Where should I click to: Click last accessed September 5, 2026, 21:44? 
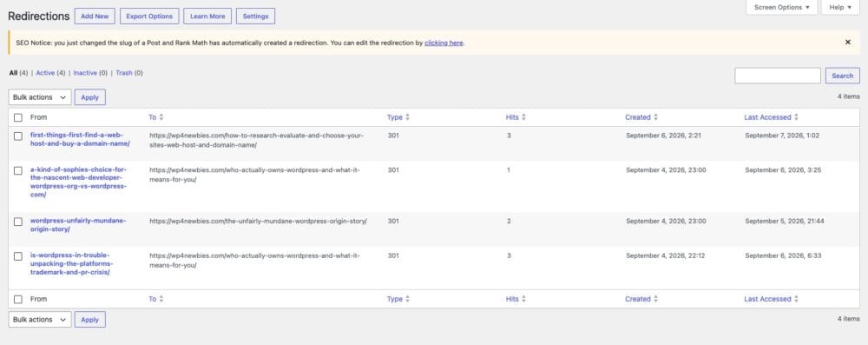click(785, 221)
